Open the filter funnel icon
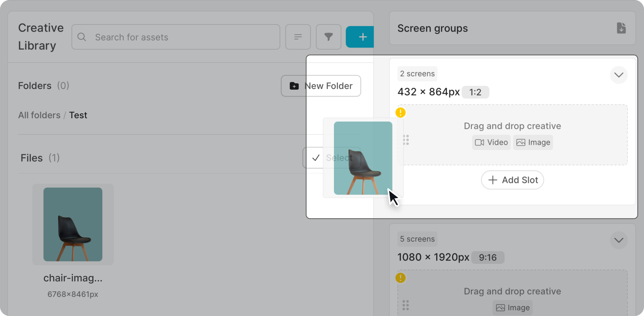 pos(329,37)
